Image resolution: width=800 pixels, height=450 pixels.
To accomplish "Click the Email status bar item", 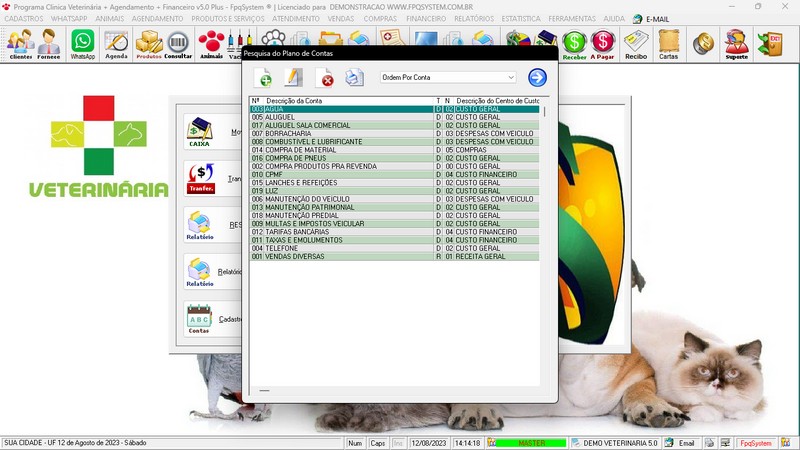I will click(x=680, y=442).
